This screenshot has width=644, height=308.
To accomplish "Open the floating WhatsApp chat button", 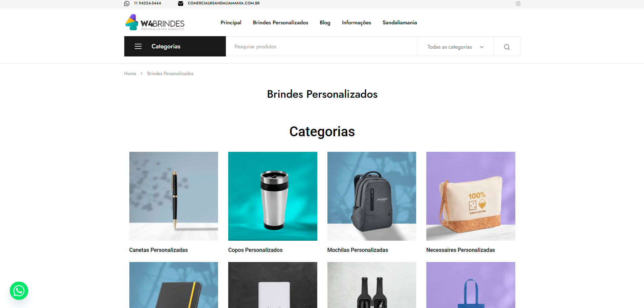I will click(x=19, y=291).
